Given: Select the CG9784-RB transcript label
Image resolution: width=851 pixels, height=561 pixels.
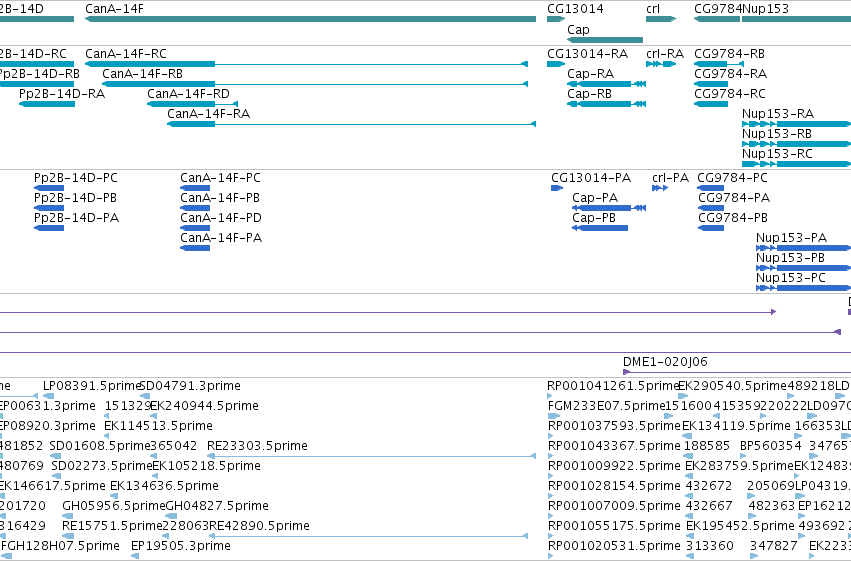Looking at the screenshot, I should click(x=729, y=54).
